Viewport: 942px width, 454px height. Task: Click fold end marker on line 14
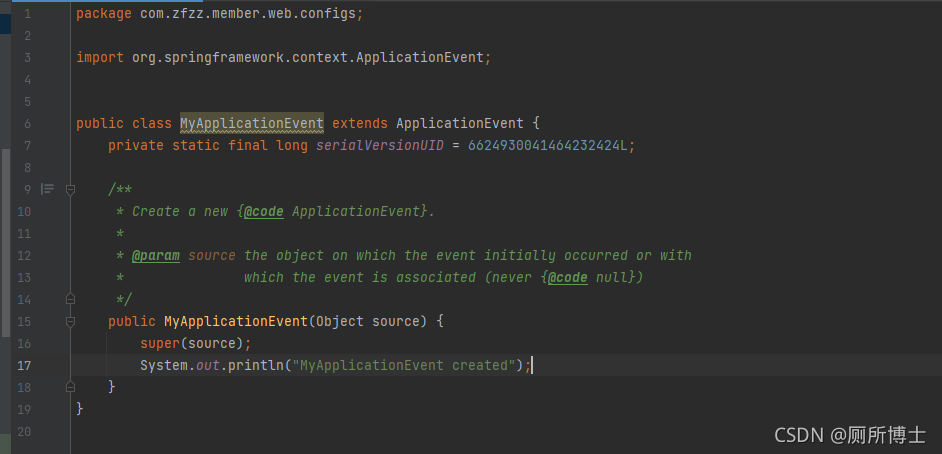(x=70, y=299)
